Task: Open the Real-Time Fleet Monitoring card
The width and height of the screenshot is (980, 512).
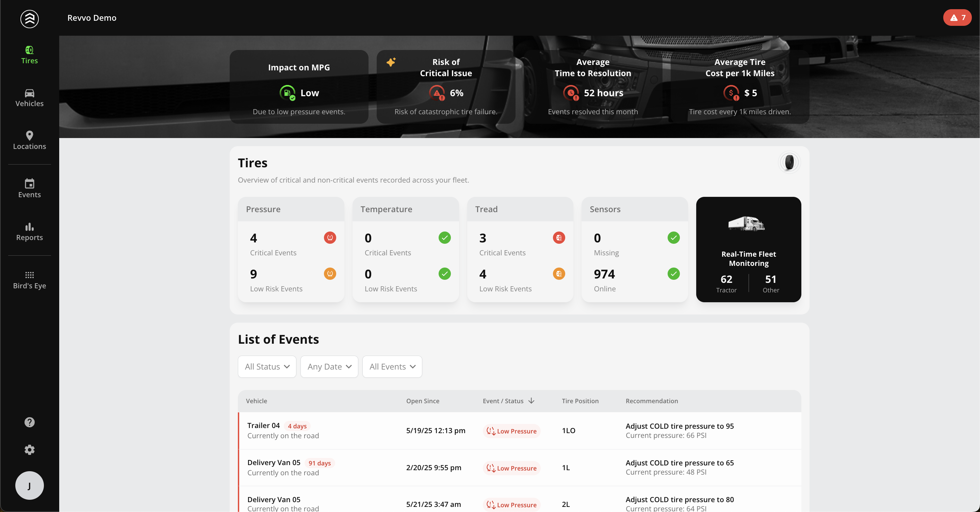Action: 748,249
